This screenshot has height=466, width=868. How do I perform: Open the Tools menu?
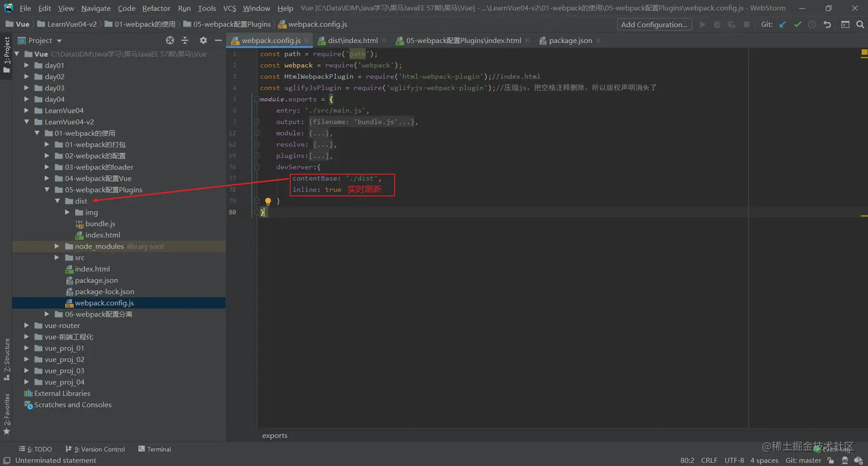pos(207,8)
